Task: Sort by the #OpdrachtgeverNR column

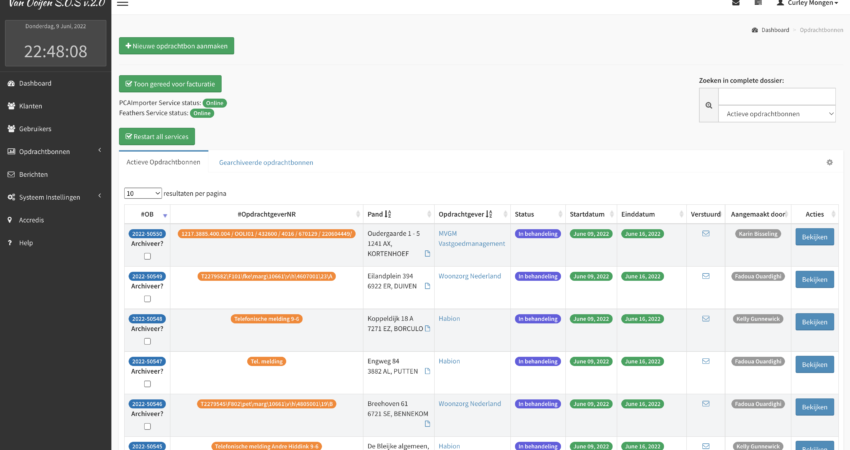Action: [267, 215]
